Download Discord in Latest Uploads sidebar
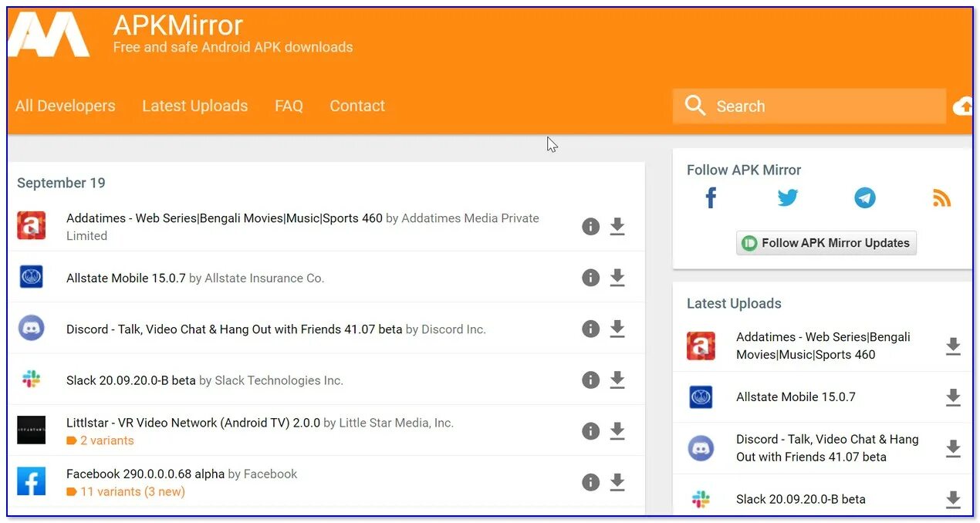Image resolution: width=980 pixels, height=523 pixels. [953, 448]
